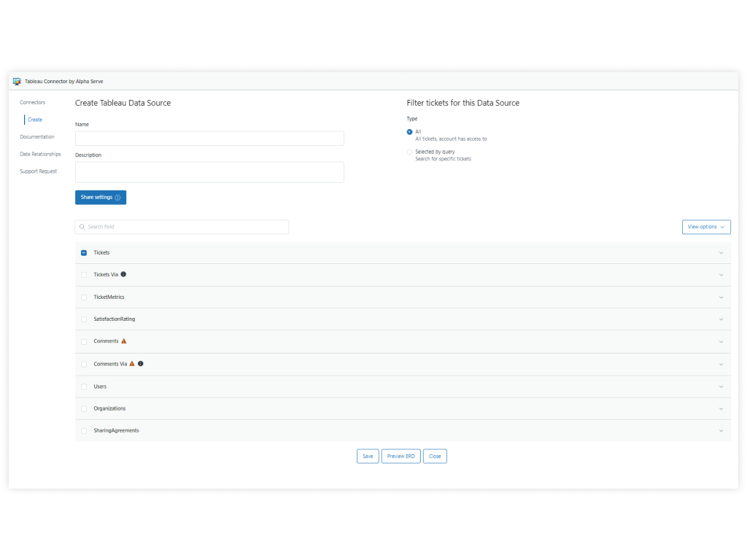Save the Tableau data source

pos(368,456)
